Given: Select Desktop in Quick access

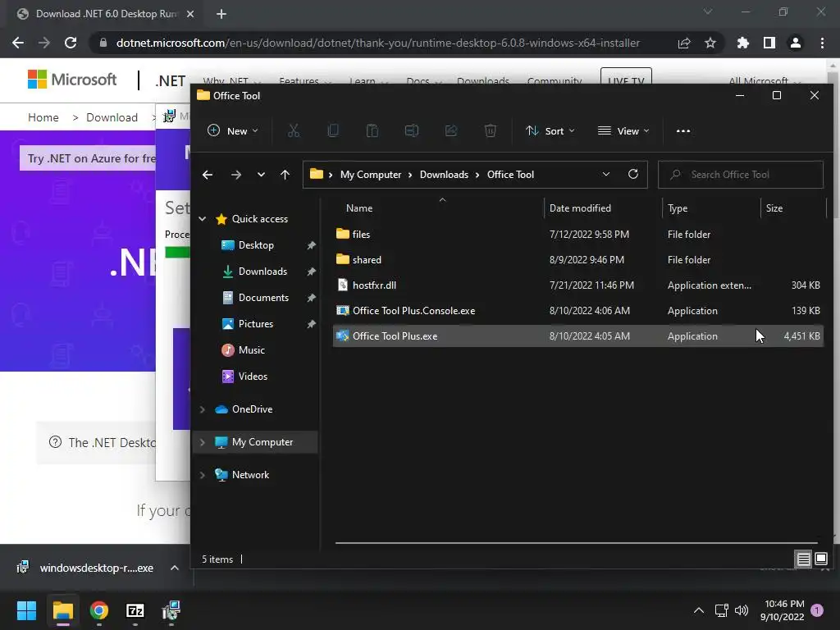Looking at the screenshot, I should tap(256, 244).
